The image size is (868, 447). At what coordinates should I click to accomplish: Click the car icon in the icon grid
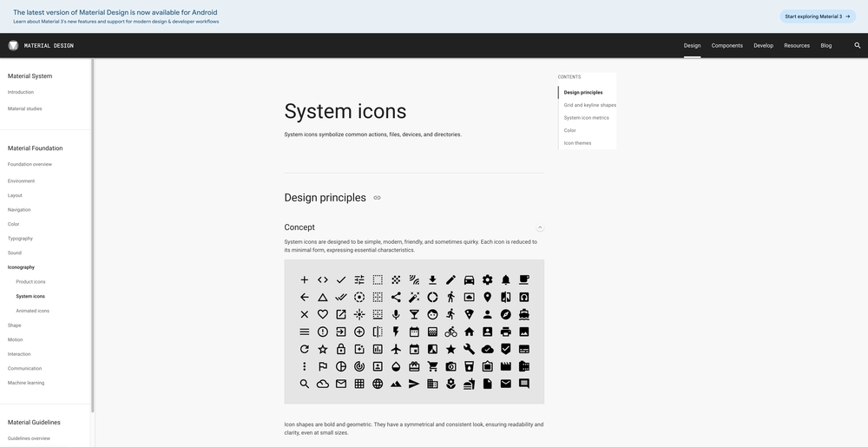(x=469, y=280)
